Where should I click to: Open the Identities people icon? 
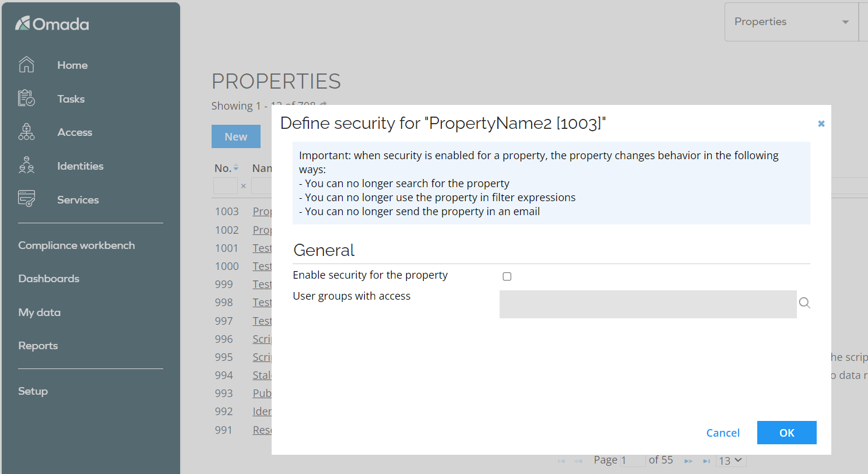coord(26,166)
